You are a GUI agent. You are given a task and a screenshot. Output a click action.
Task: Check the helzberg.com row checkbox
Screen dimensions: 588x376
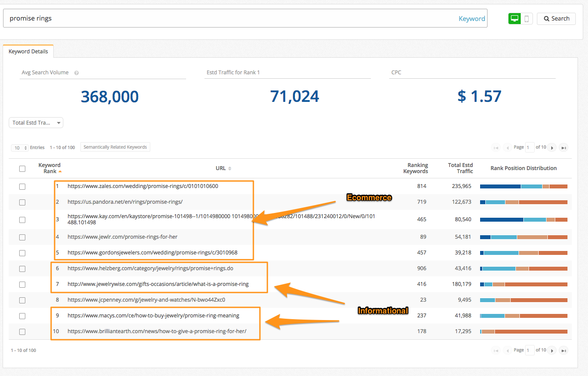click(x=22, y=269)
